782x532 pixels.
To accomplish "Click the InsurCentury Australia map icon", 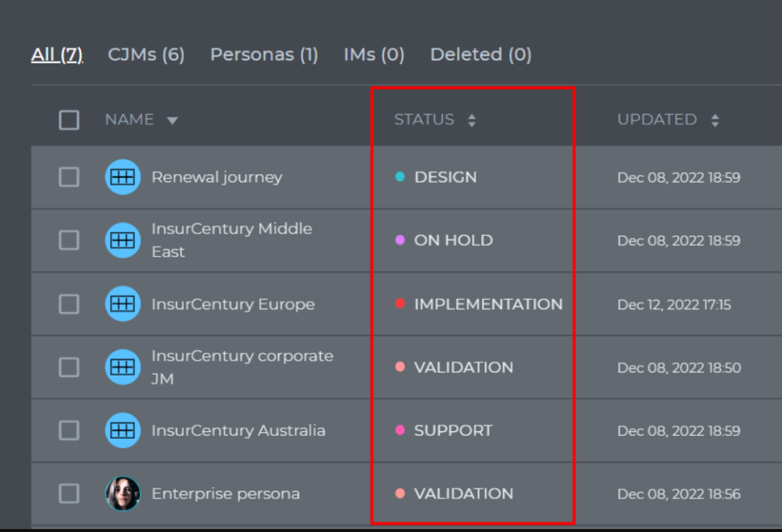I will 123,430.
